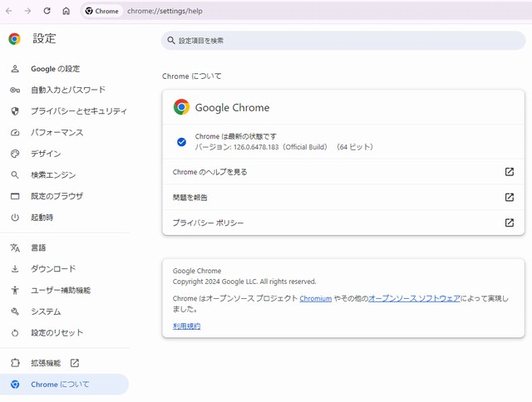Click the version text 126.0.6478.183
The image size is (532, 402).
[256, 147]
